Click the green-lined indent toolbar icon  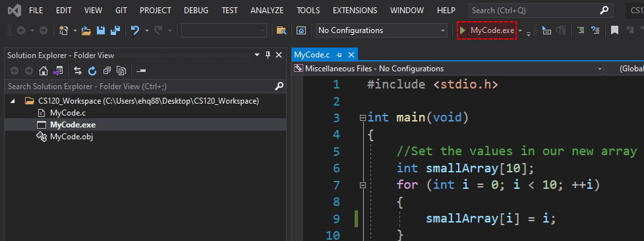(x=581, y=30)
